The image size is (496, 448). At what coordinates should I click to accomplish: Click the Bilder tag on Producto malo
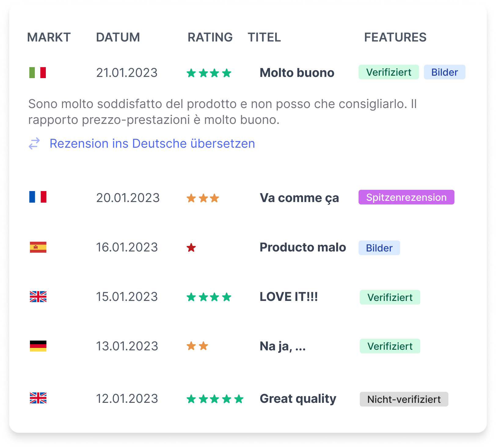tap(379, 248)
